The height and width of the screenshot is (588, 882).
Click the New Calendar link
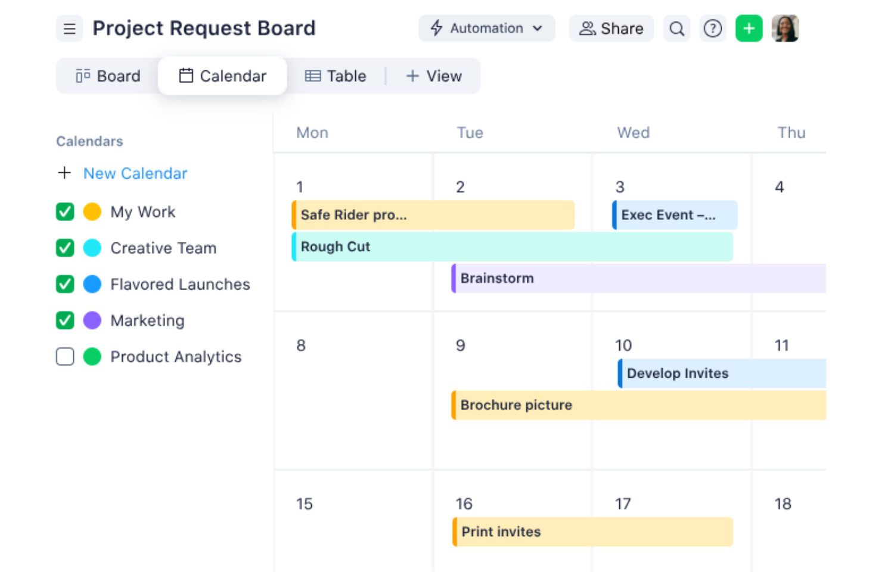click(135, 173)
